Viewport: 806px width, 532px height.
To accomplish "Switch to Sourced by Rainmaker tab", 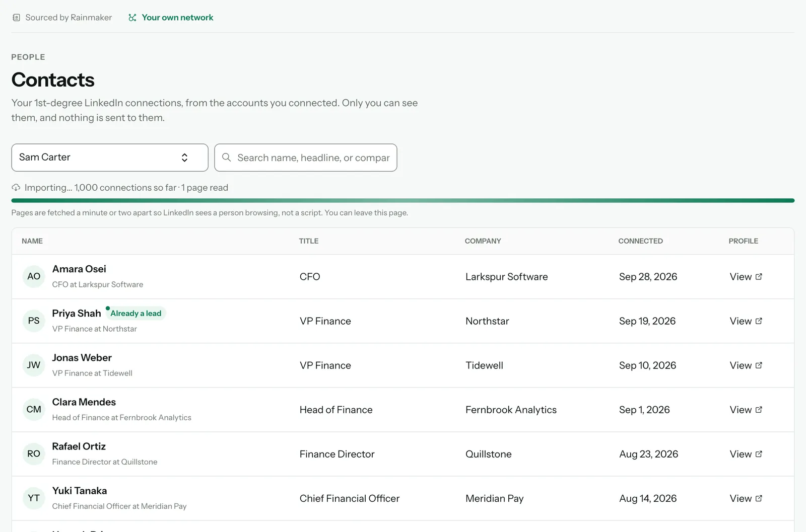I will click(x=62, y=18).
